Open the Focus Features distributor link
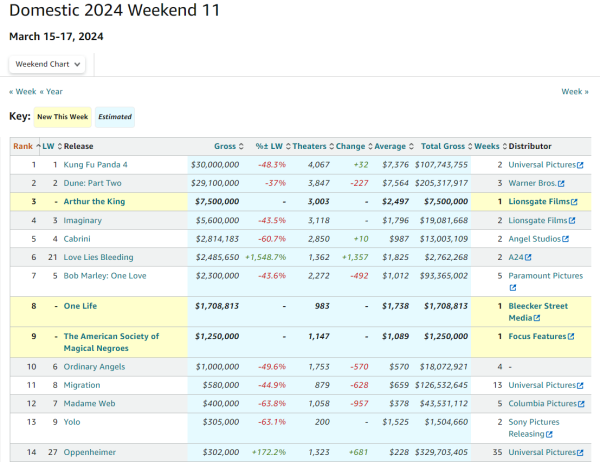Image resolution: width=600 pixels, height=462 pixels. tap(537, 336)
